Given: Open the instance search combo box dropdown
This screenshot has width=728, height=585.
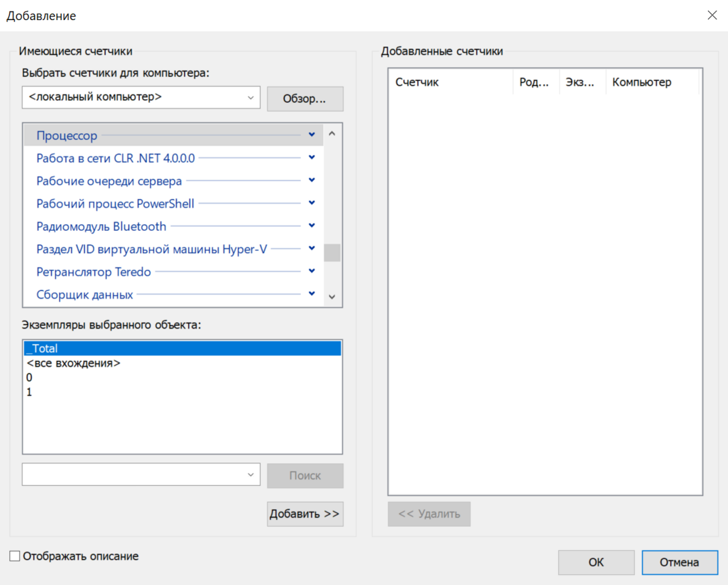Looking at the screenshot, I should (x=251, y=475).
